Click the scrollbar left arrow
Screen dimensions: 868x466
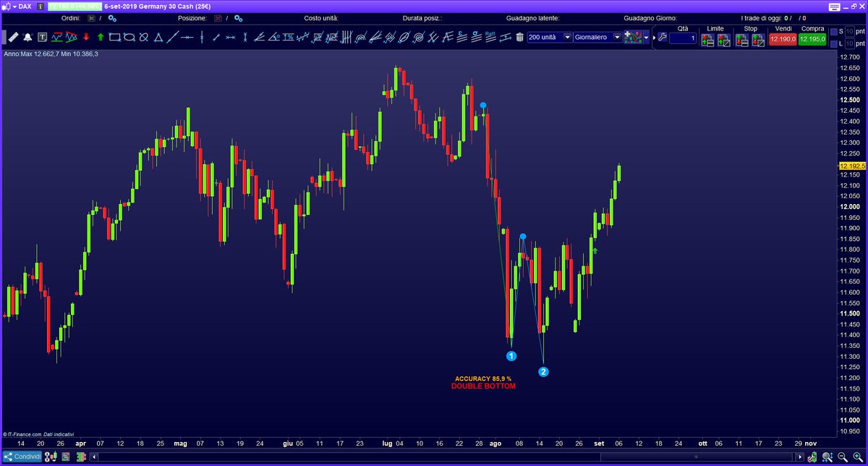94,457
